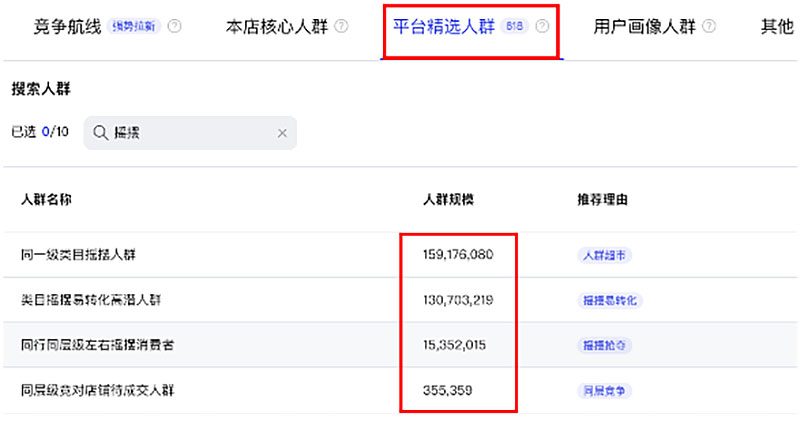
Task: Click the value 159,176,080
Action: click(458, 254)
